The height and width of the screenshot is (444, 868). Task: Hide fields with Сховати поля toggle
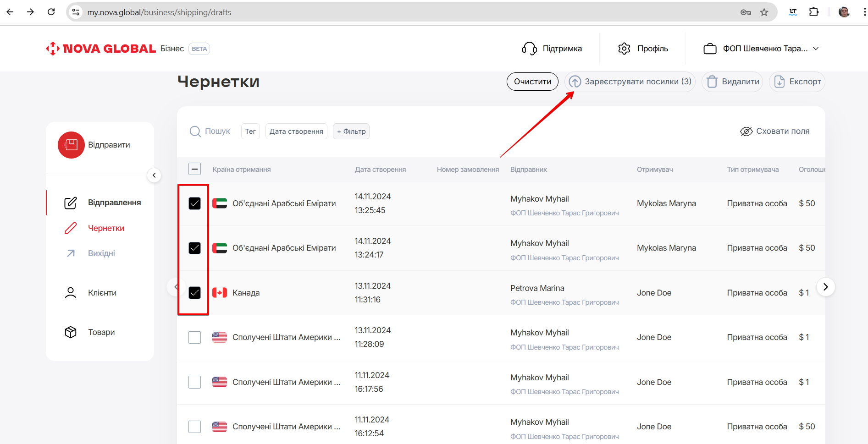[775, 132]
